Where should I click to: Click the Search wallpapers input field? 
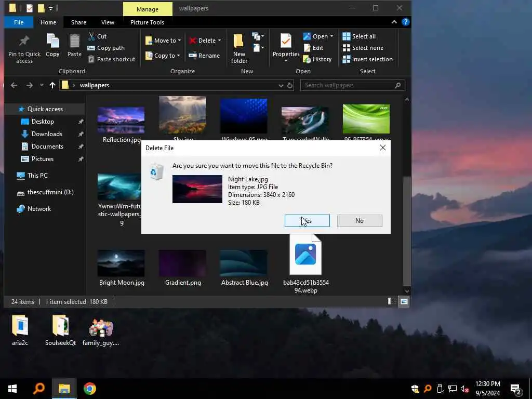[x=353, y=86]
